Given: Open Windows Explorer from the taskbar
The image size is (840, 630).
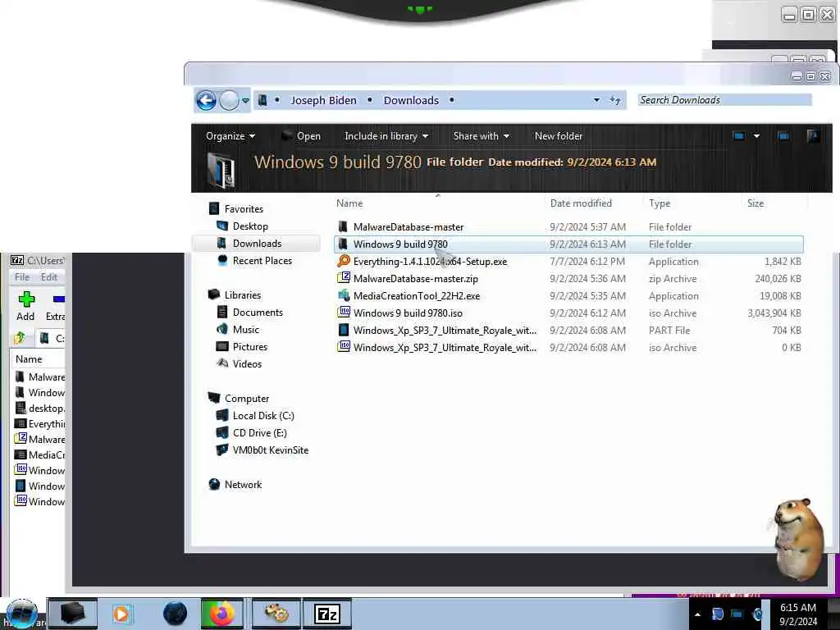Looking at the screenshot, I should 73,614.
